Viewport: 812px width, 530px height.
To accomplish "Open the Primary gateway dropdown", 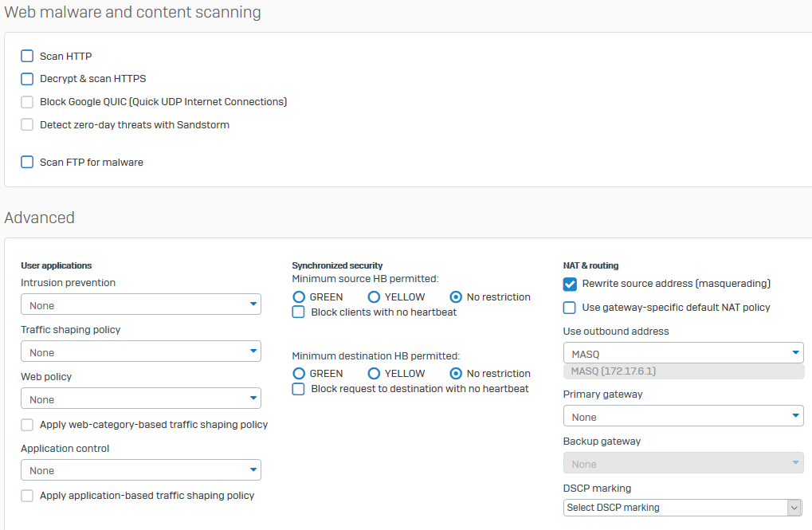I will tap(683, 416).
